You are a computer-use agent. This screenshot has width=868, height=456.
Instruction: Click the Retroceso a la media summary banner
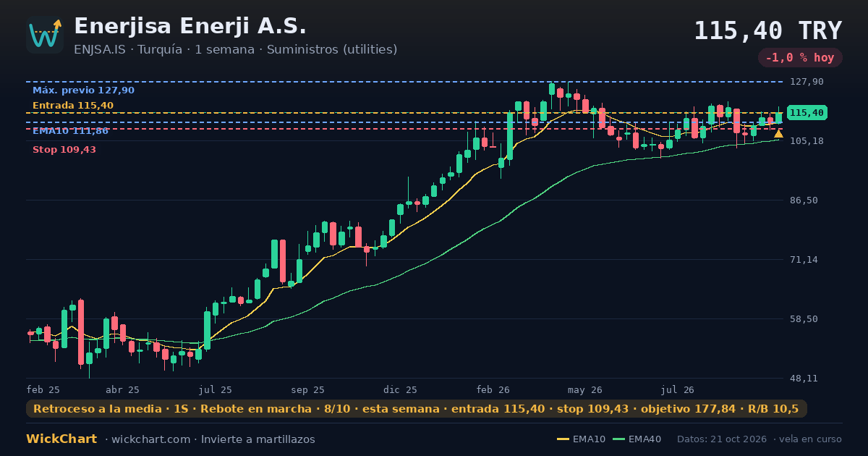pyautogui.click(x=416, y=409)
